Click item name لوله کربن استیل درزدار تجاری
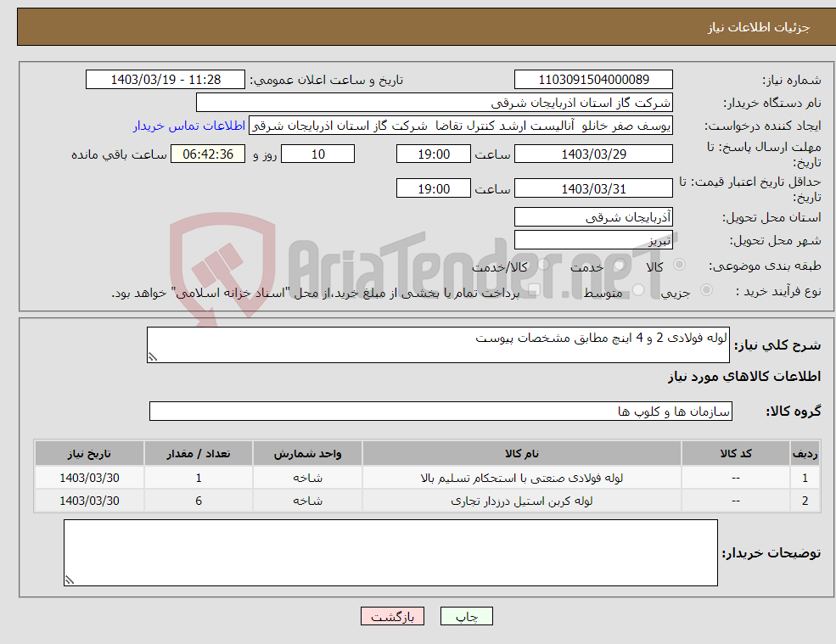The height and width of the screenshot is (644, 836). pos(522,501)
